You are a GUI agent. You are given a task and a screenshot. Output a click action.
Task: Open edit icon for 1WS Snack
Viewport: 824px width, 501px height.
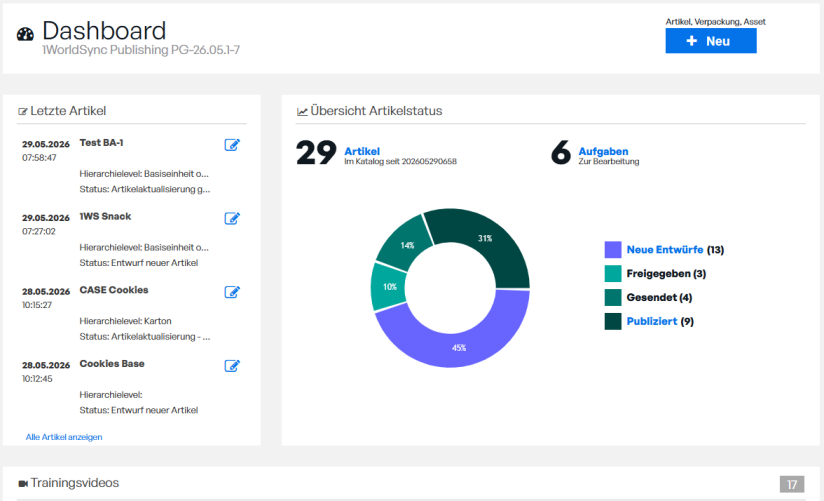232,219
